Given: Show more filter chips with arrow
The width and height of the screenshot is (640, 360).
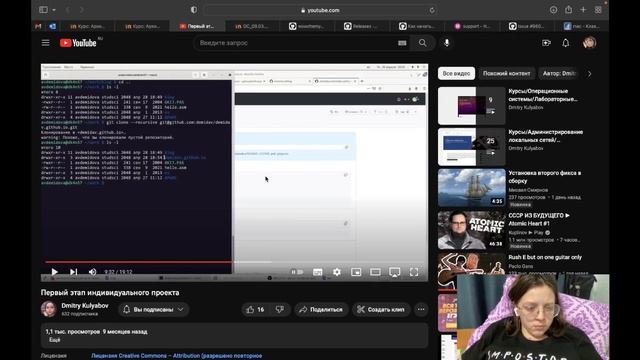Looking at the screenshot, I should click(589, 74).
